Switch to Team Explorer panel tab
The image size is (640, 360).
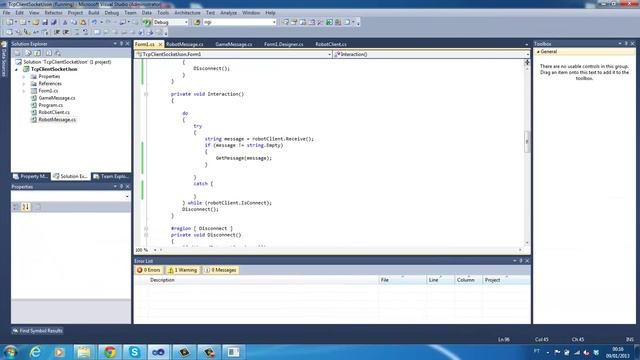(x=111, y=176)
